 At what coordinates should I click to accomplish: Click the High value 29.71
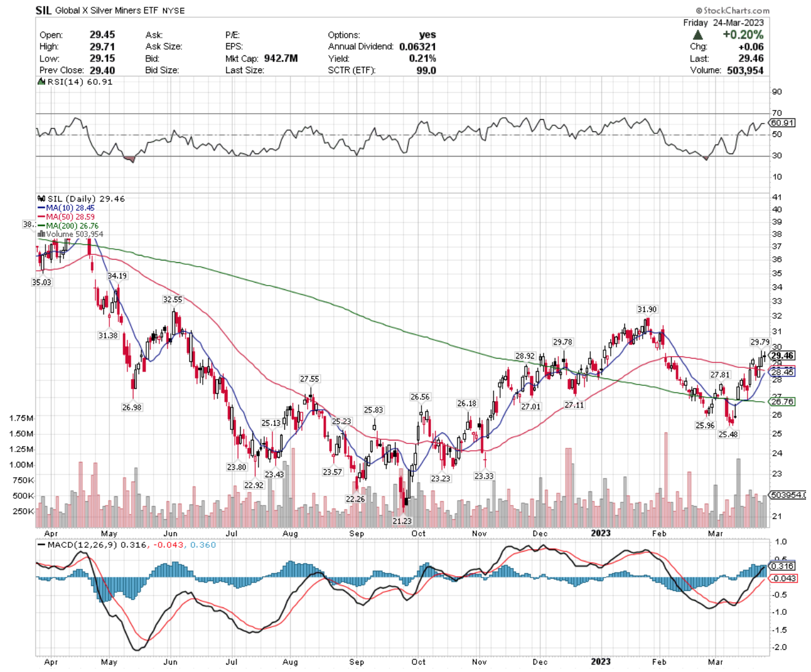coord(102,47)
